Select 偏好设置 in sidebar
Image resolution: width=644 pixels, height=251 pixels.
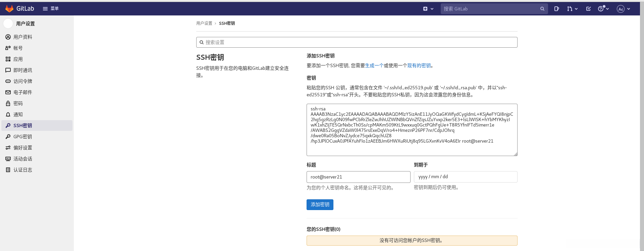(x=23, y=148)
